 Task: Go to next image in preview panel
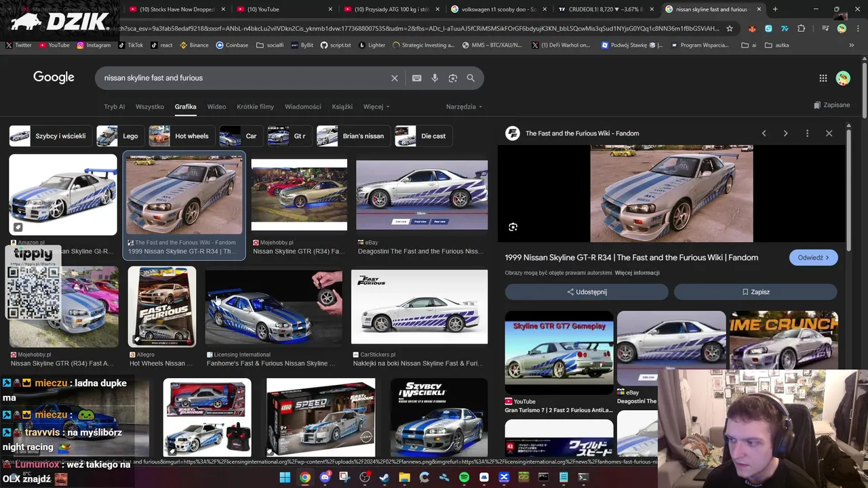(x=785, y=134)
